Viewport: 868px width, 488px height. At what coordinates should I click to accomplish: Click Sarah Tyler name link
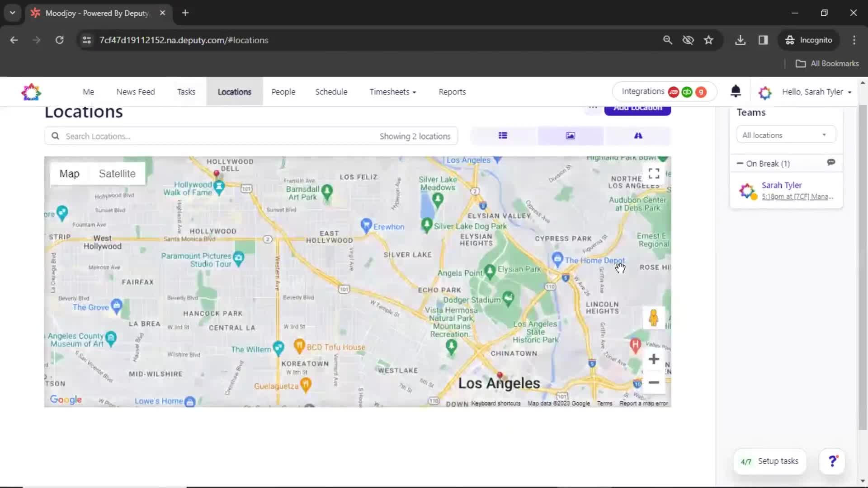(782, 185)
